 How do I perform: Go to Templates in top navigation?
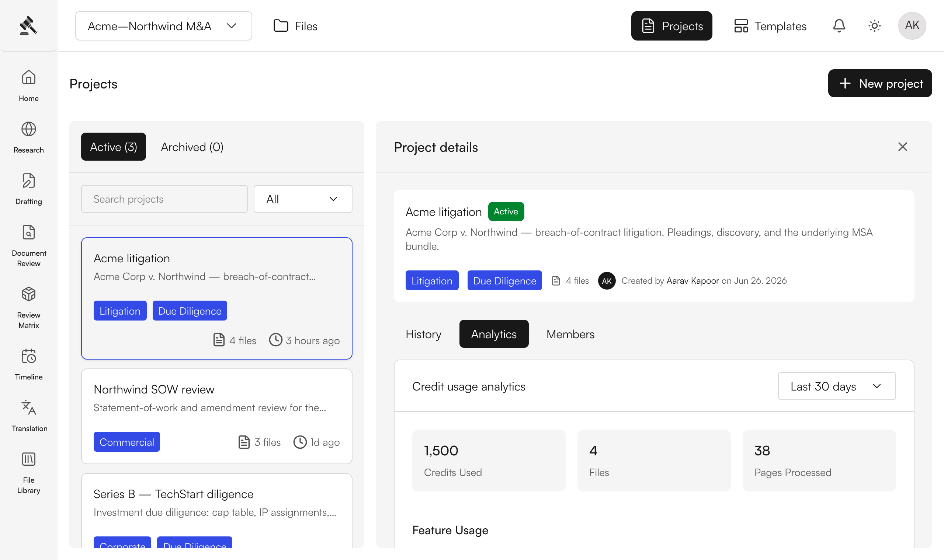[770, 26]
